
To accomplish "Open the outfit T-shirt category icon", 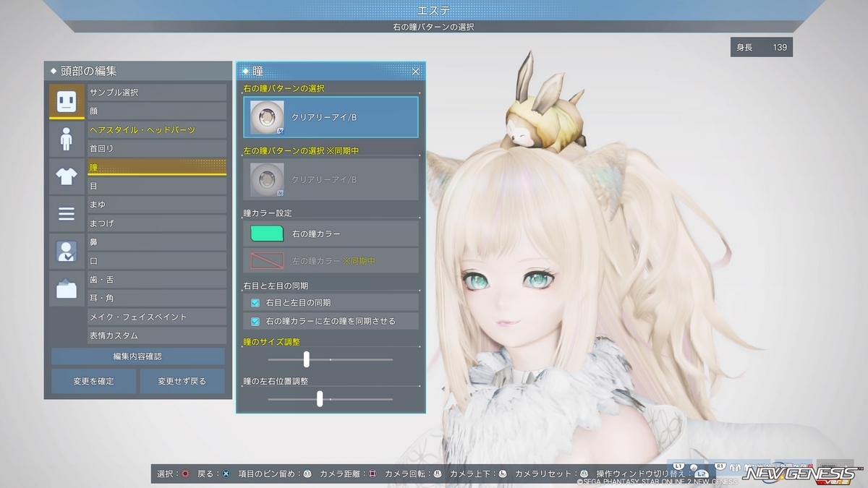I will (67, 176).
